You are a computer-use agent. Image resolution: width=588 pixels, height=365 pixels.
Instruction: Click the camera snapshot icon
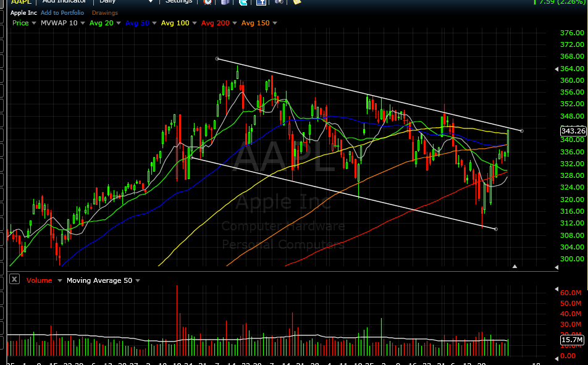tap(279, 2)
